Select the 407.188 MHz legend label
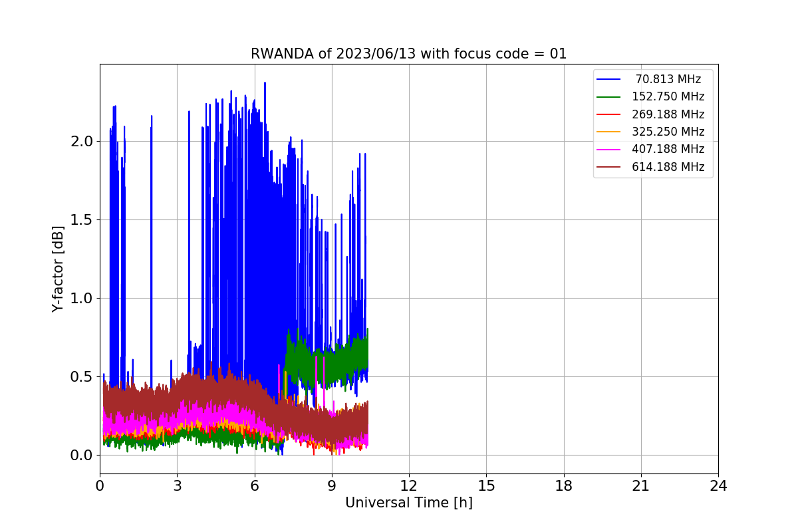The height and width of the screenshot is (532, 798). pyautogui.click(x=668, y=149)
